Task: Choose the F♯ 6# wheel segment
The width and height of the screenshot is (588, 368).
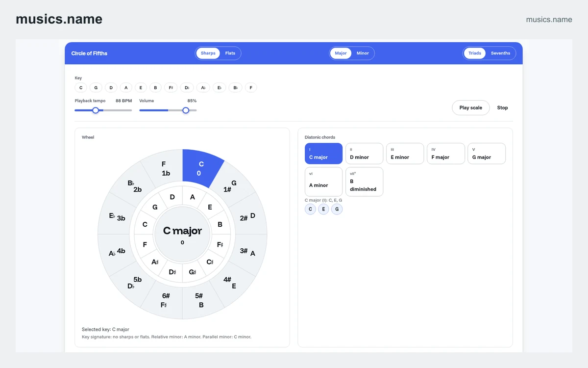Action: [165, 300]
